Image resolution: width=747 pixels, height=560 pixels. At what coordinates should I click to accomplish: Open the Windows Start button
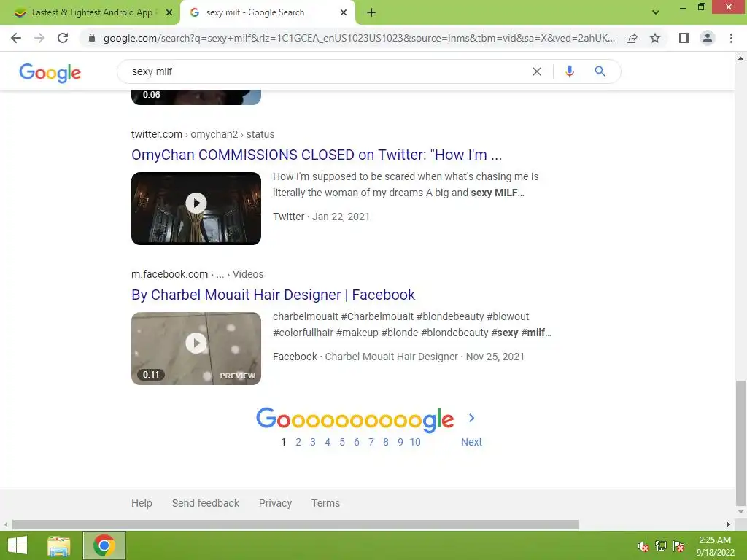coord(18,545)
